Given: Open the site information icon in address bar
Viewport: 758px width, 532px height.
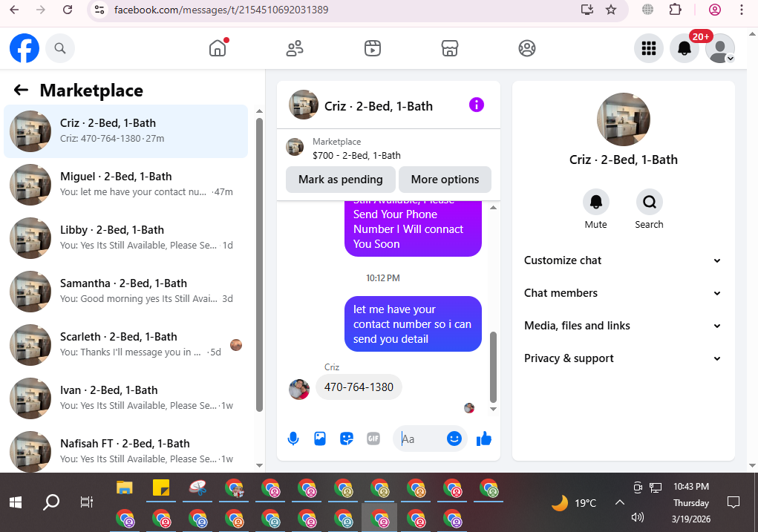Looking at the screenshot, I should pos(99,10).
